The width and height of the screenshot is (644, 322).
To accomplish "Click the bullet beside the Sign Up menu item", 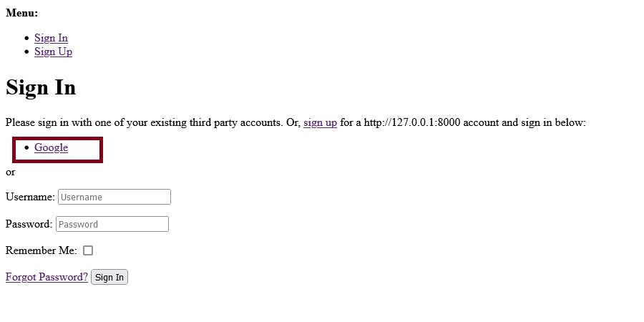I will (x=26, y=52).
